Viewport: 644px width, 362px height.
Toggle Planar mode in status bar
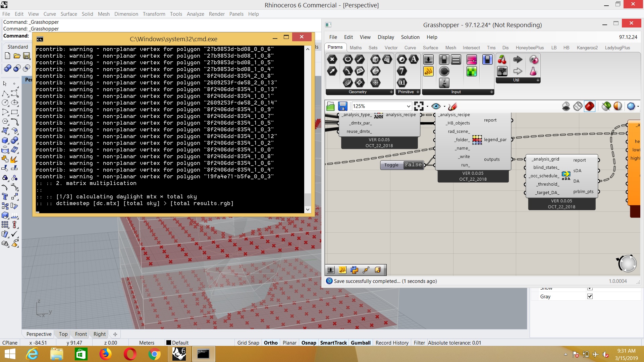point(289,343)
